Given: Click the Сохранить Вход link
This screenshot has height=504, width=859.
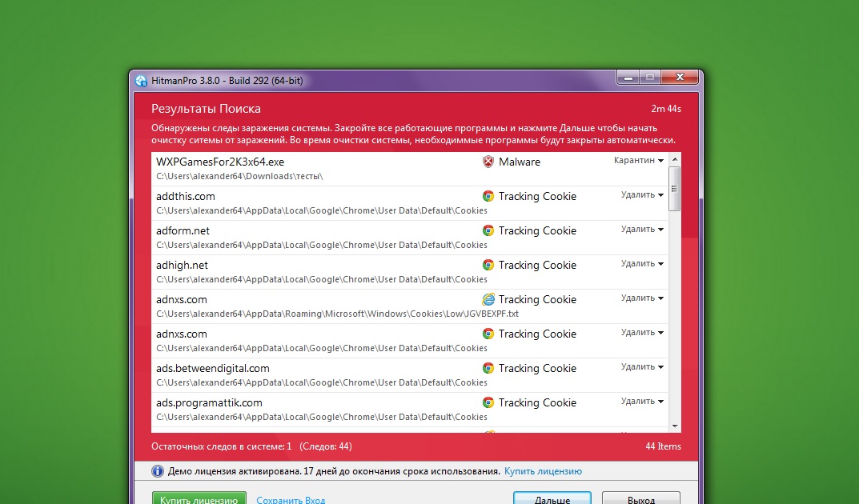Looking at the screenshot, I should (291, 500).
